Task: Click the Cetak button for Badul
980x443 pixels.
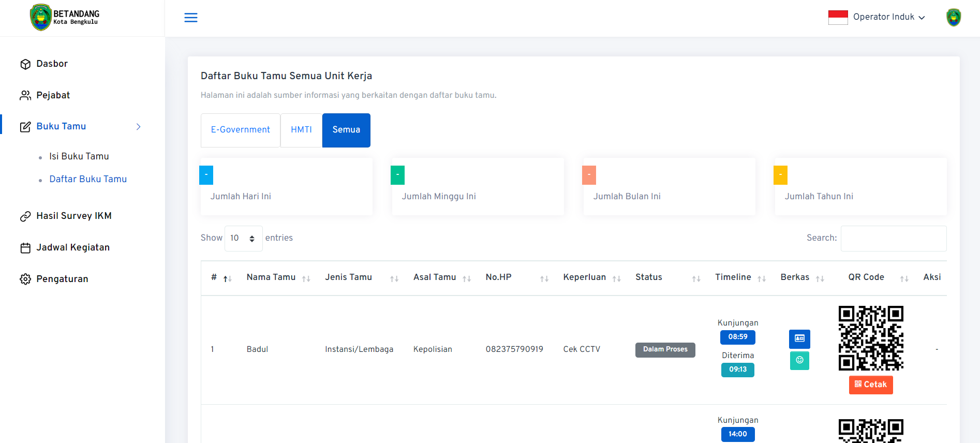Action: pos(871,385)
